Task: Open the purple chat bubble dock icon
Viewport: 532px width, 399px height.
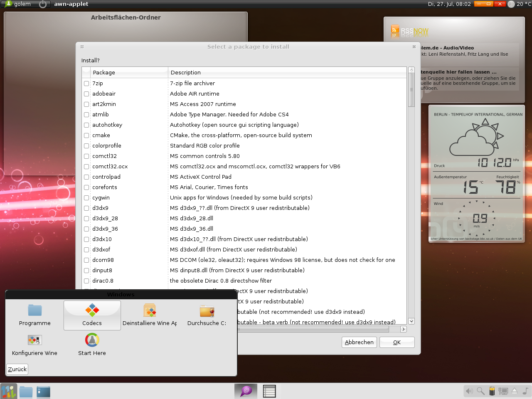Action: (x=246, y=391)
